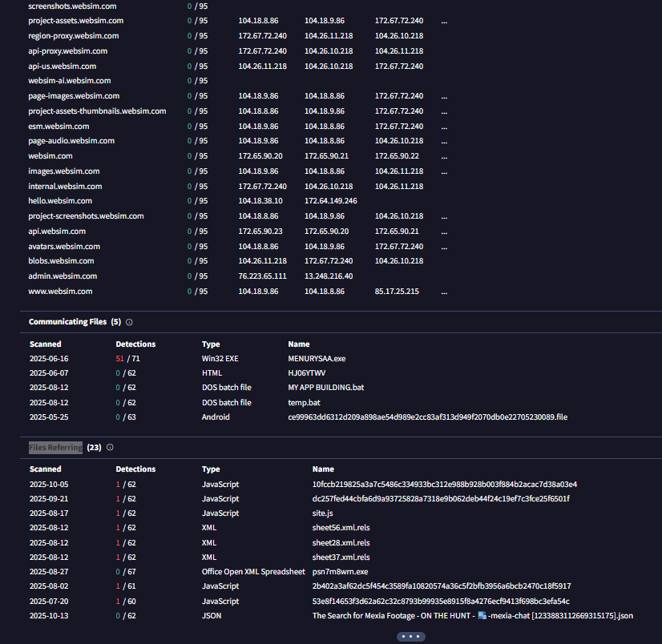Expand the ellipsis on page-images.websim.com row
The image size is (662, 644).
[444, 96]
